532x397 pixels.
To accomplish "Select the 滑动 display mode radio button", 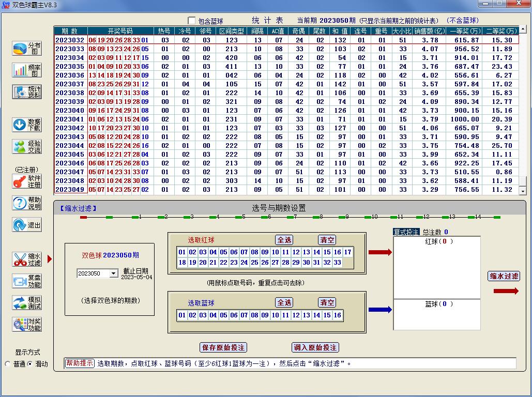I will click(29, 364).
